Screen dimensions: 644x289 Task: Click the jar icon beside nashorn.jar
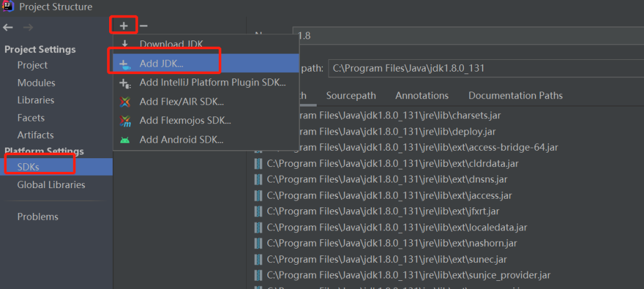[x=258, y=244]
